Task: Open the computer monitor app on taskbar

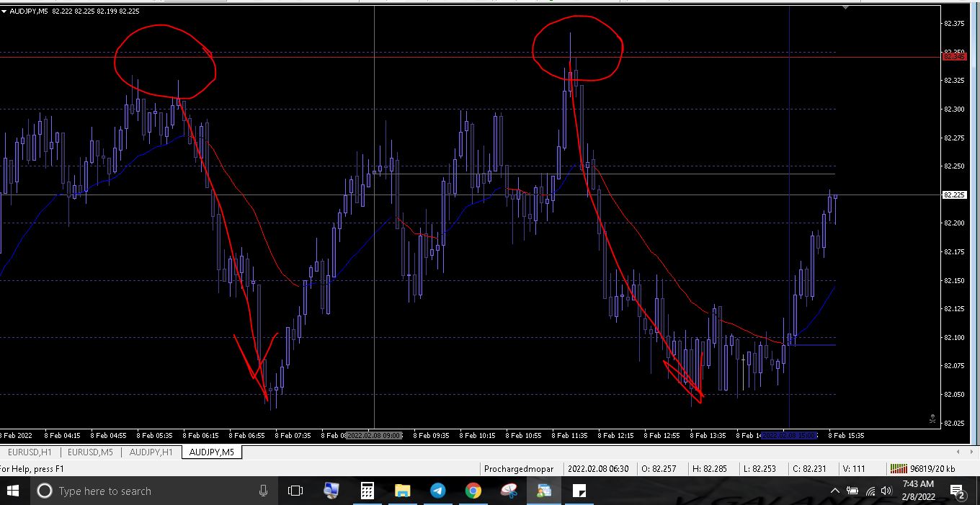Action: coord(331,491)
